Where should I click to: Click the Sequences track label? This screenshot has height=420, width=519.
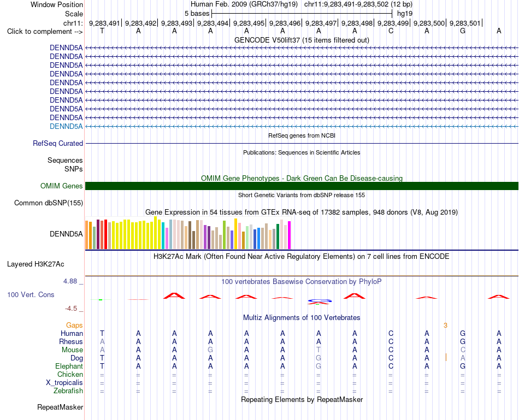65,160
